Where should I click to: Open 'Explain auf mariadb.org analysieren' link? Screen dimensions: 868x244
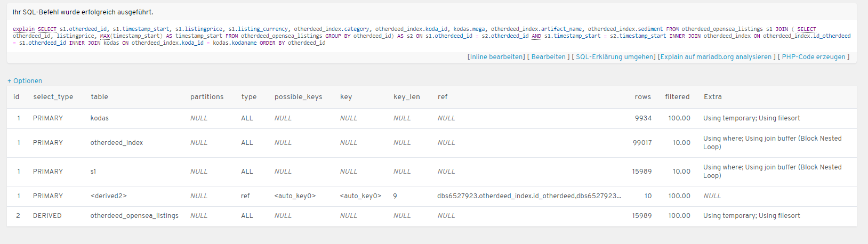(716, 57)
